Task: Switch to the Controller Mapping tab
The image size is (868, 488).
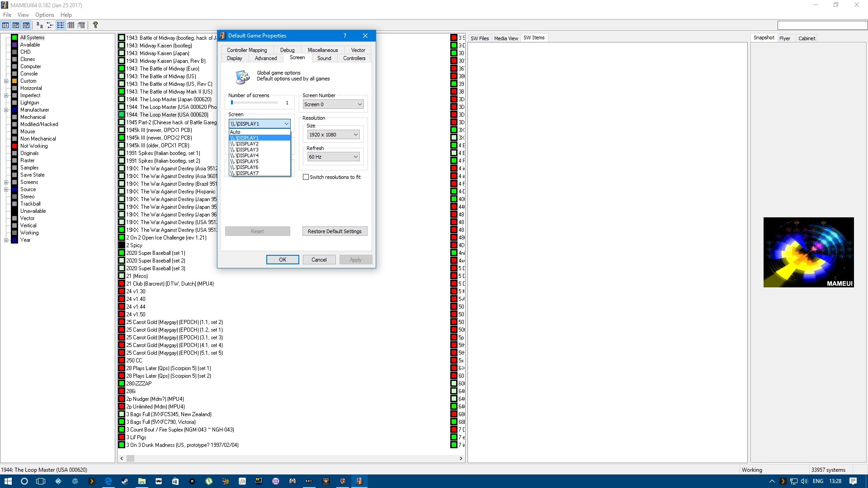Action: coord(247,50)
